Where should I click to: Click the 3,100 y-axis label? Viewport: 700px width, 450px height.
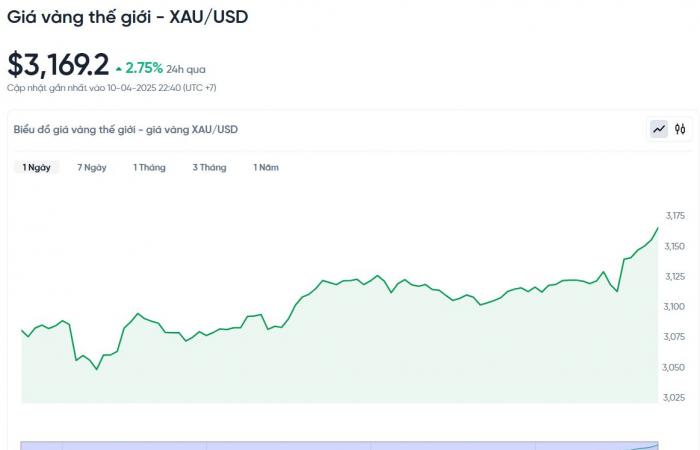[x=674, y=307]
